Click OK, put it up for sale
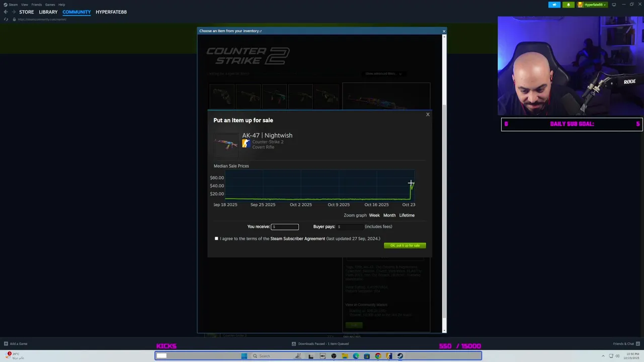Viewport: 644px width, 362px height. point(405,245)
